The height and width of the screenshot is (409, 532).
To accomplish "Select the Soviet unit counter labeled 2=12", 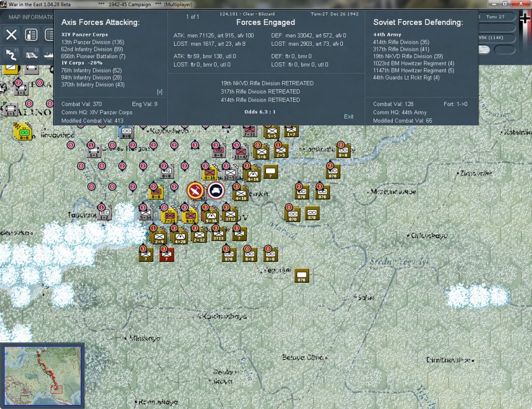I will [x=199, y=235].
